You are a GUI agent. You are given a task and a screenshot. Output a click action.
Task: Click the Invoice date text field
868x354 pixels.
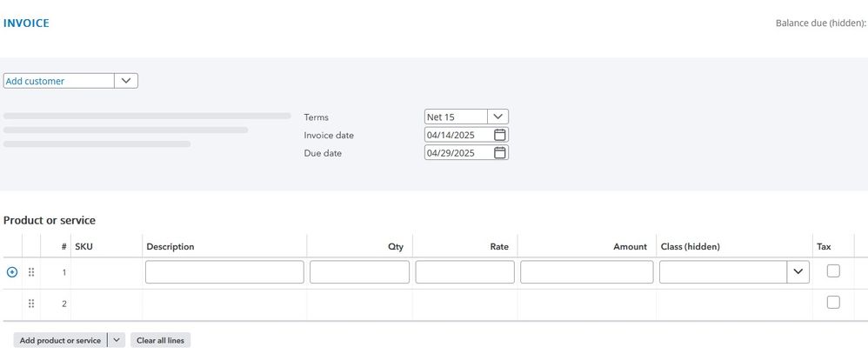click(x=457, y=135)
